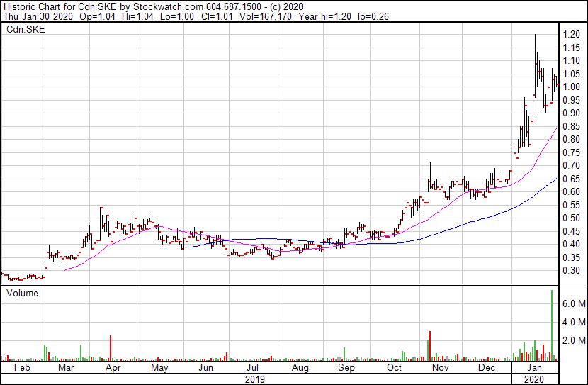Click the Jan month label

(534, 367)
